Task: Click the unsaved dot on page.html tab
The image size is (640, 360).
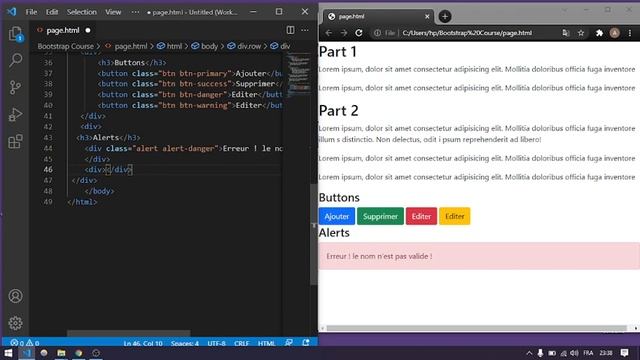Action: tap(88, 30)
